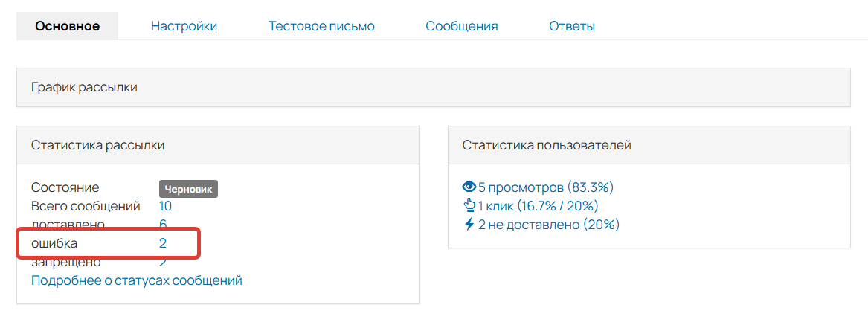Click the total messages count 10
Viewport: 868px width, 328px height.
coord(165,206)
